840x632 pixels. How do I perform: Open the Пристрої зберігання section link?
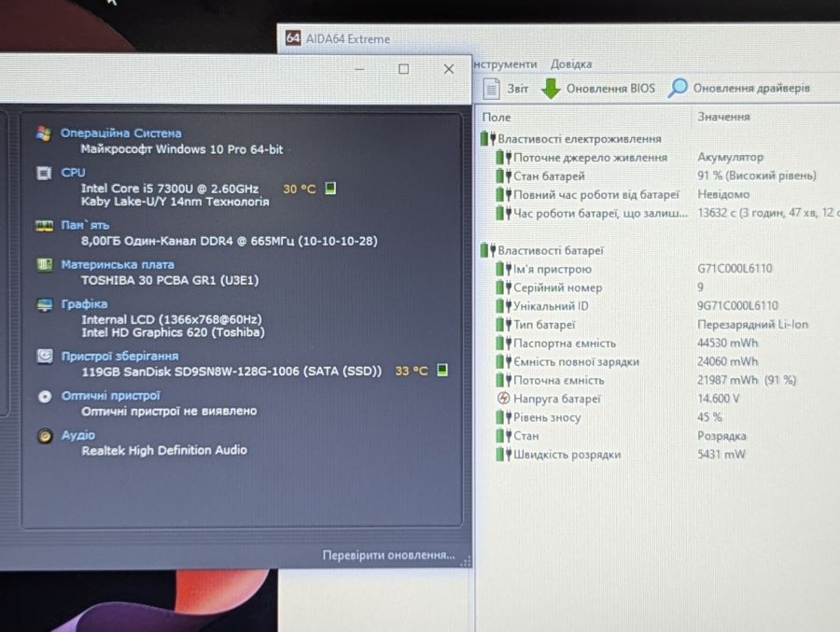119,356
